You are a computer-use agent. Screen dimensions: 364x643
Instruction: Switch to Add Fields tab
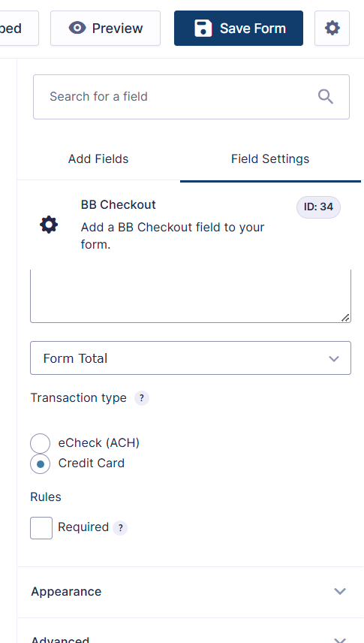tap(98, 159)
